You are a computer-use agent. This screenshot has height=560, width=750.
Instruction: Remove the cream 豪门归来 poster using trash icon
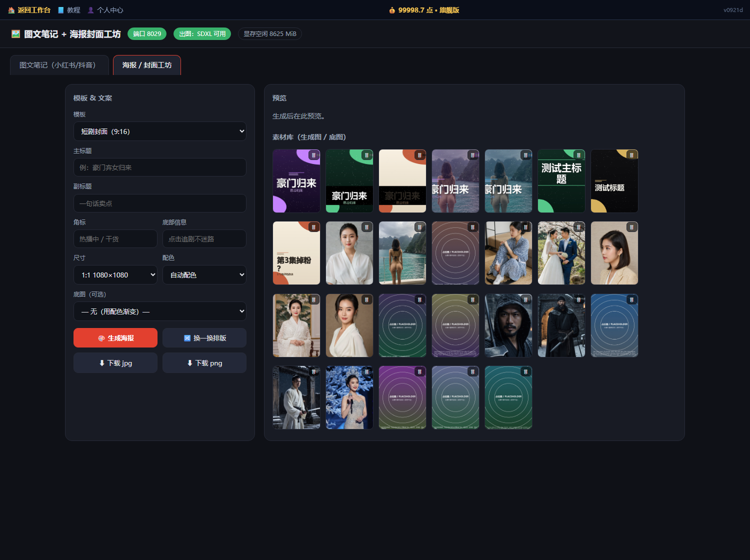coord(419,155)
